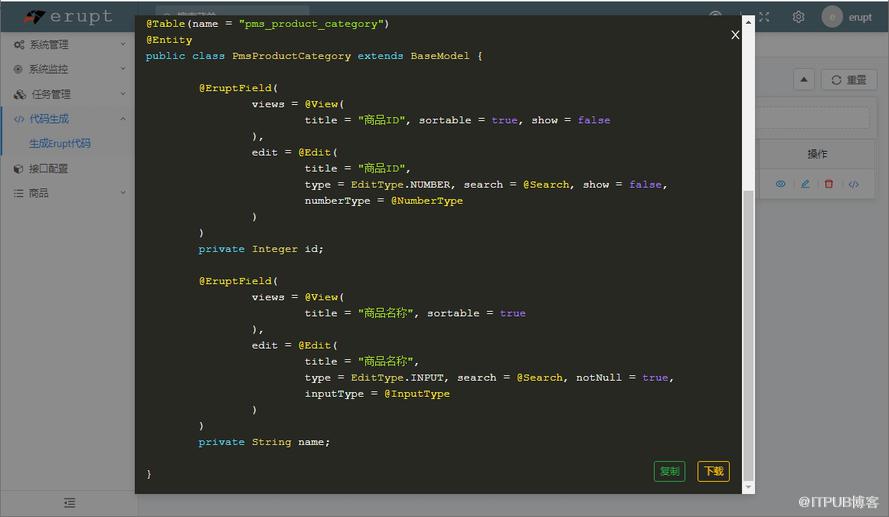
Task: Toggle fullscreen mode icon in header
Action: (764, 17)
